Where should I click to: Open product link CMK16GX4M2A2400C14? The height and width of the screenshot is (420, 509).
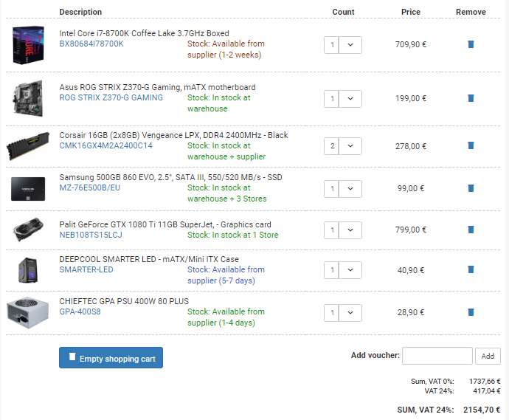point(105,145)
